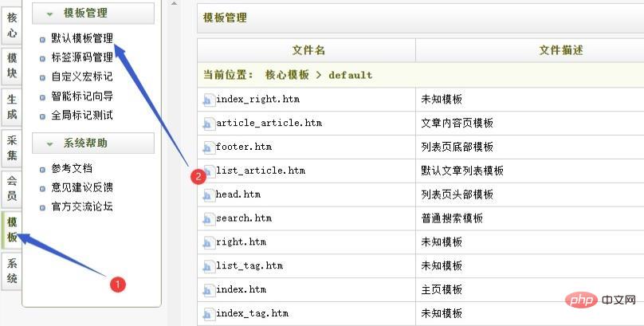Screen dimensions: 644x326
Task: Open 参考文档 help link
Action: 72,169
